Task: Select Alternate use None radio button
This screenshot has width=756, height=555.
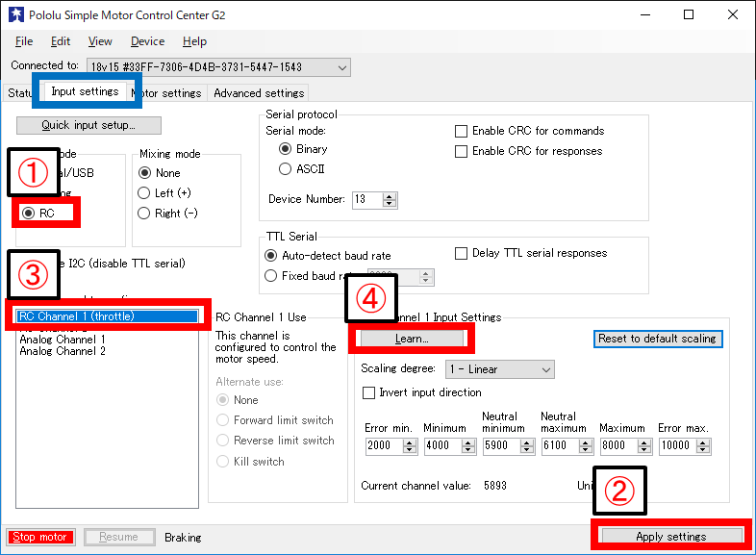Action: pyautogui.click(x=238, y=400)
